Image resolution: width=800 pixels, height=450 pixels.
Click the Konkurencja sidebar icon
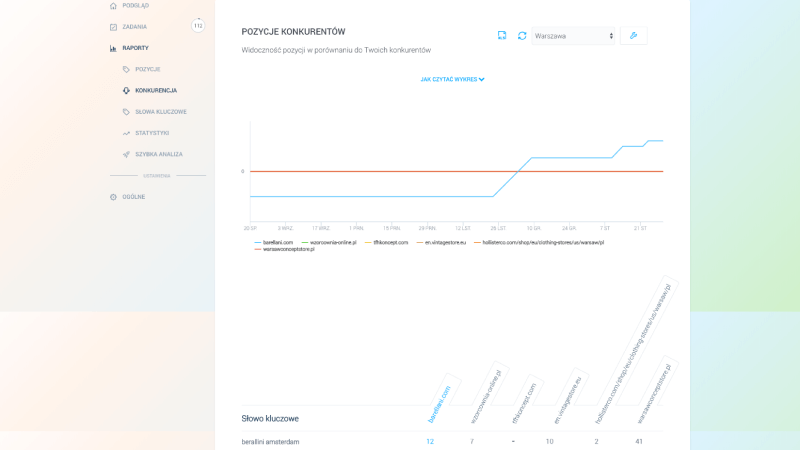click(126, 90)
